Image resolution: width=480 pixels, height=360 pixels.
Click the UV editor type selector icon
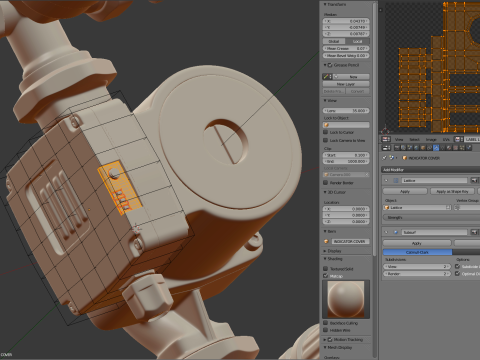(386, 139)
